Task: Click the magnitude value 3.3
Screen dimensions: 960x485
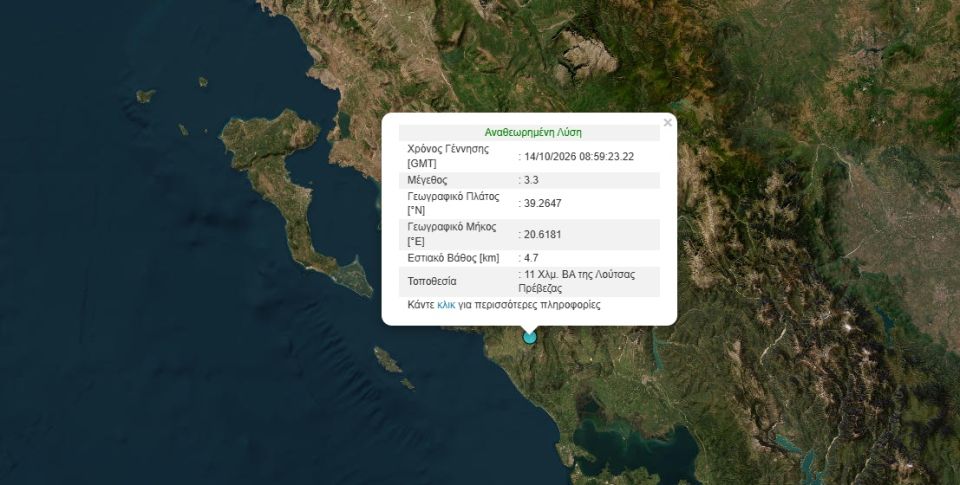Action: (531, 180)
